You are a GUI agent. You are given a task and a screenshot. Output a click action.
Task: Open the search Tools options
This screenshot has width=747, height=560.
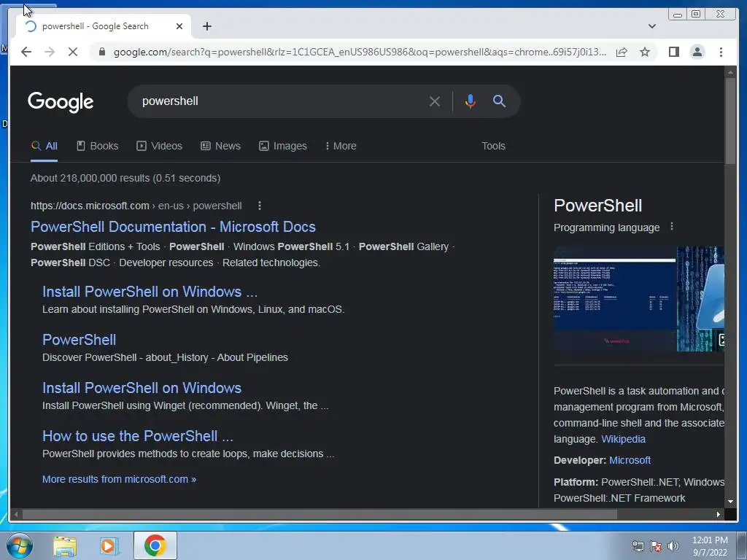point(493,146)
